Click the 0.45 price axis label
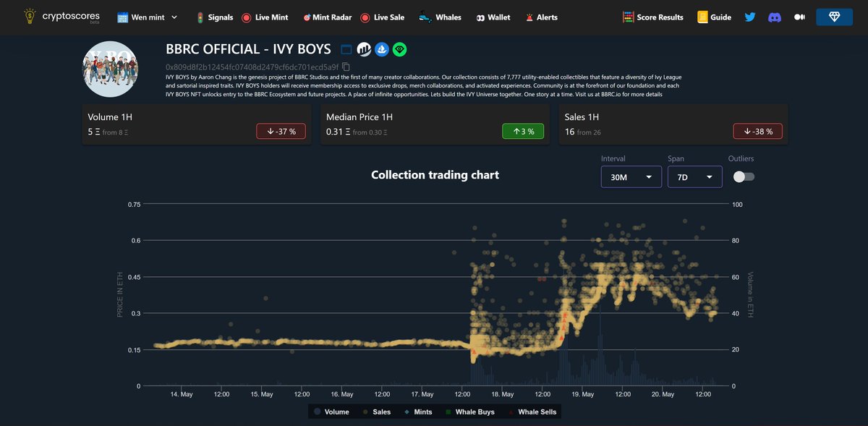This screenshot has width=868, height=426. tap(134, 277)
